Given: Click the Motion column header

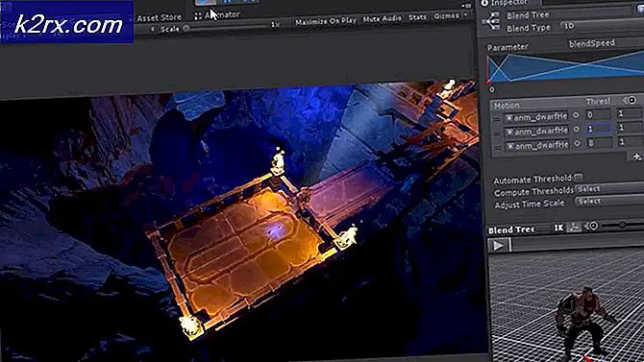Looking at the screenshot, I should click(x=506, y=106).
